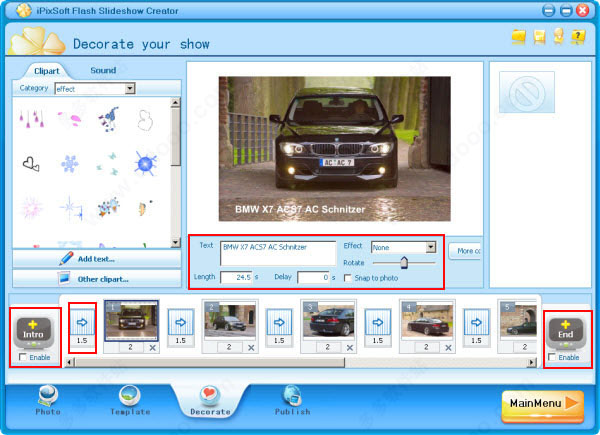Click the Rotate slider handle
Screen dimensions: 600x435
point(404,262)
